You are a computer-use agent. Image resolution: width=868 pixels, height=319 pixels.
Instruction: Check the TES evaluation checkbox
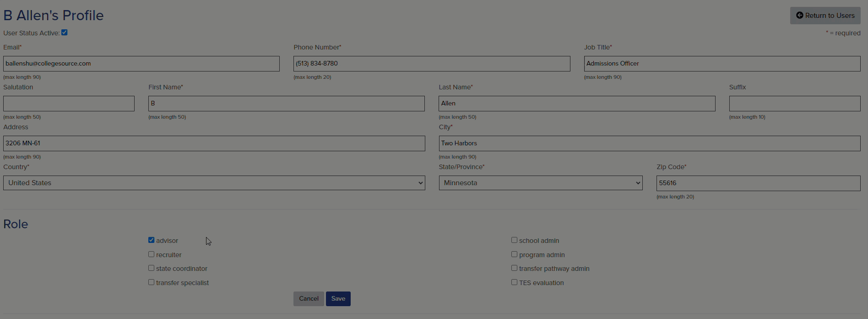click(514, 282)
